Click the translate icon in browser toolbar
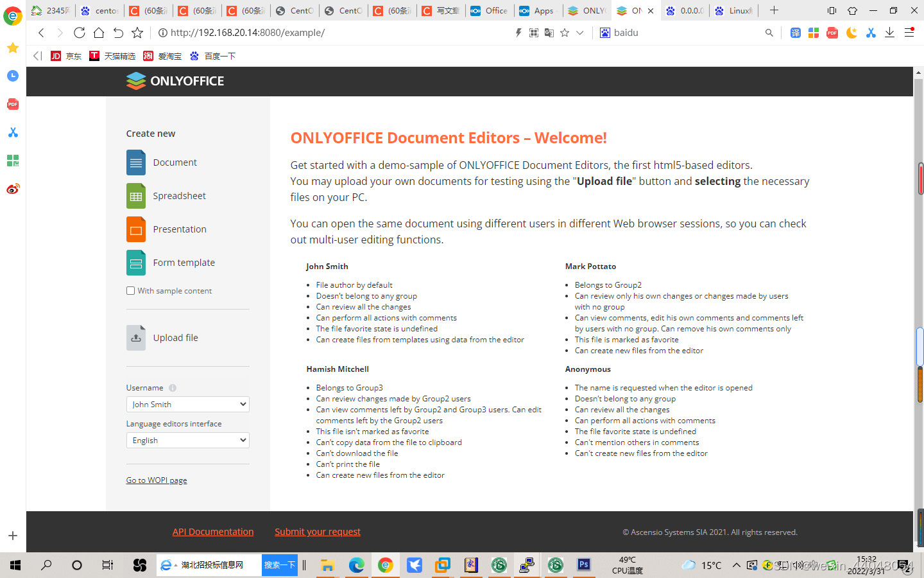This screenshot has width=924, height=578. tap(795, 33)
